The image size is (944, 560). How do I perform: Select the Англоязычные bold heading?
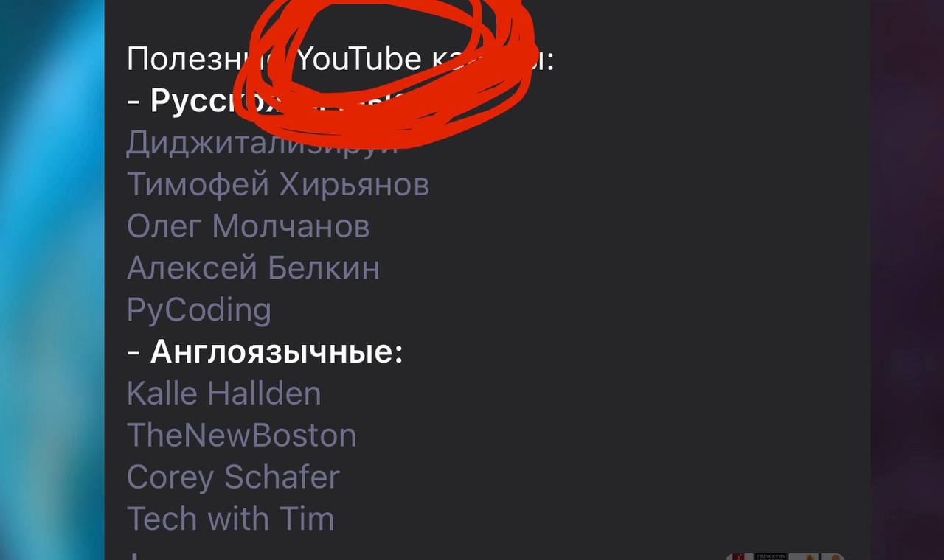tap(277, 352)
